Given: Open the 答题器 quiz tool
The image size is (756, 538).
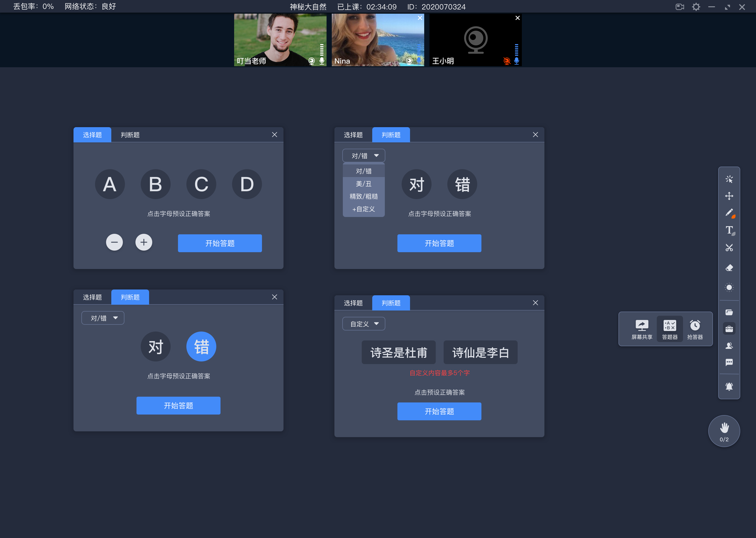Looking at the screenshot, I should pyautogui.click(x=669, y=327).
